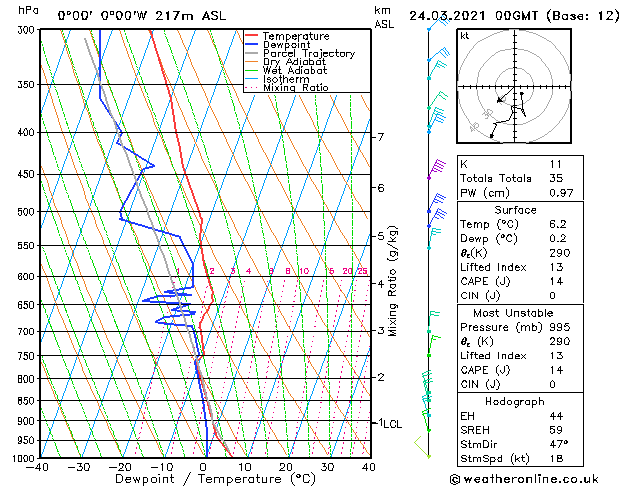The image size is (629, 486).
Task: Click the 'Dewpoint / Temperature (°C)' axis title
Action: [x=215, y=479]
